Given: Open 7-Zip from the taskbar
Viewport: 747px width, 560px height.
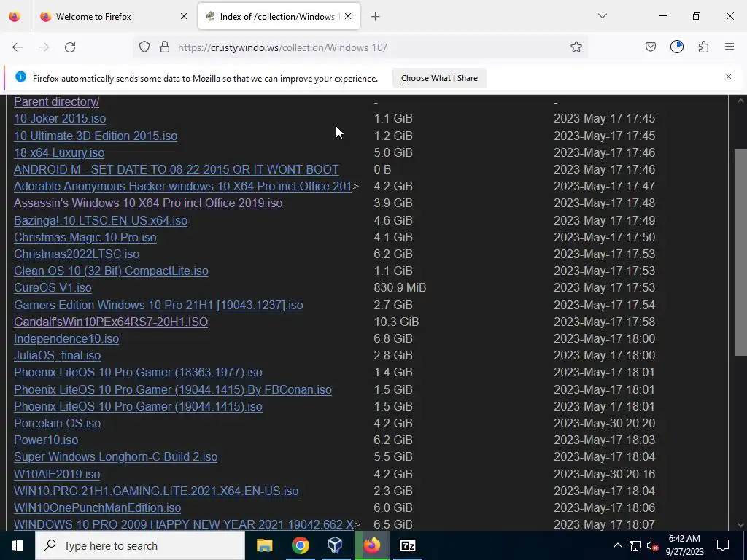Looking at the screenshot, I should pyautogui.click(x=407, y=545).
